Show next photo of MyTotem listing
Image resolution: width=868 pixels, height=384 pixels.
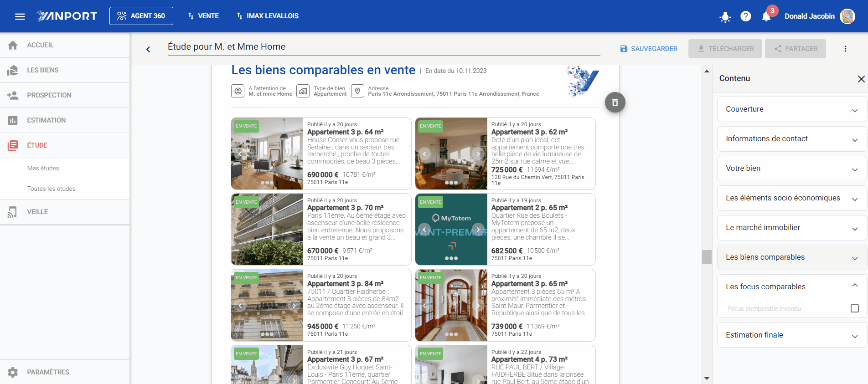pyautogui.click(x=478, y=230)
